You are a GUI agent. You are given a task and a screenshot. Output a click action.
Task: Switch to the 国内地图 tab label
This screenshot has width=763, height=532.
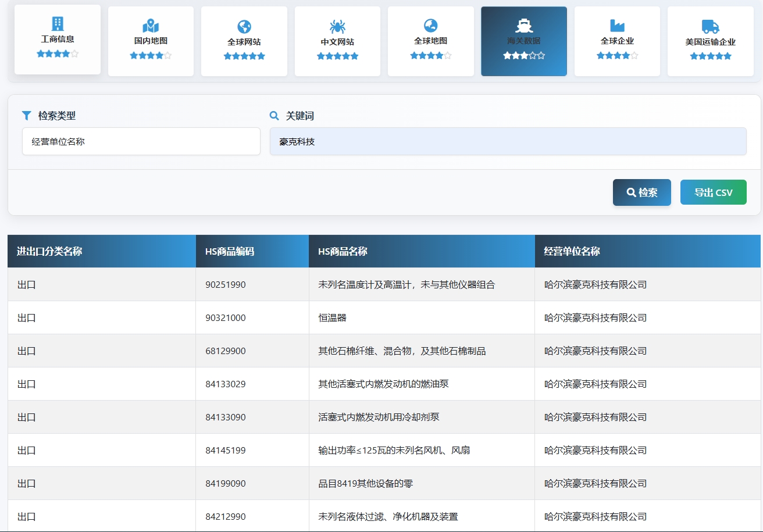click(151, 41)
